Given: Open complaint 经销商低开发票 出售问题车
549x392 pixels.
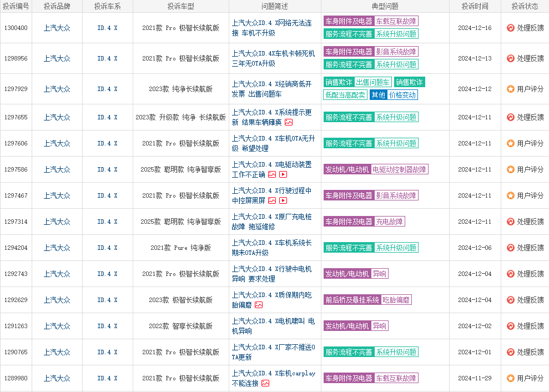Looking at the screenshot, I should coord(271,89).
